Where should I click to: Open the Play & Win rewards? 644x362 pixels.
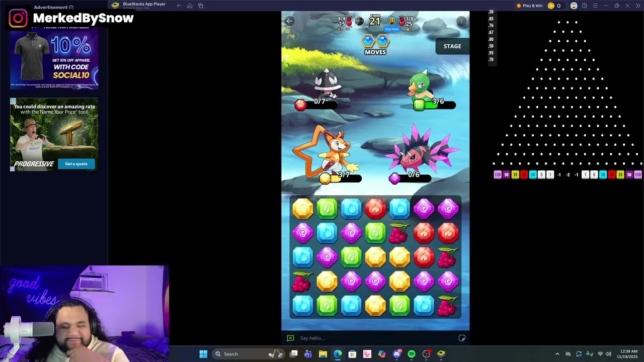[x=529, y=6]
